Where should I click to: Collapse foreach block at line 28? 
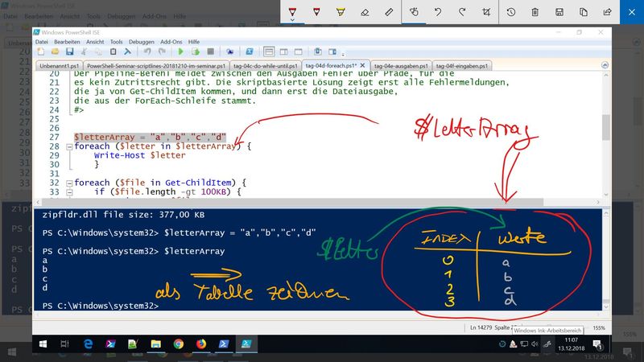pos(69,146)
